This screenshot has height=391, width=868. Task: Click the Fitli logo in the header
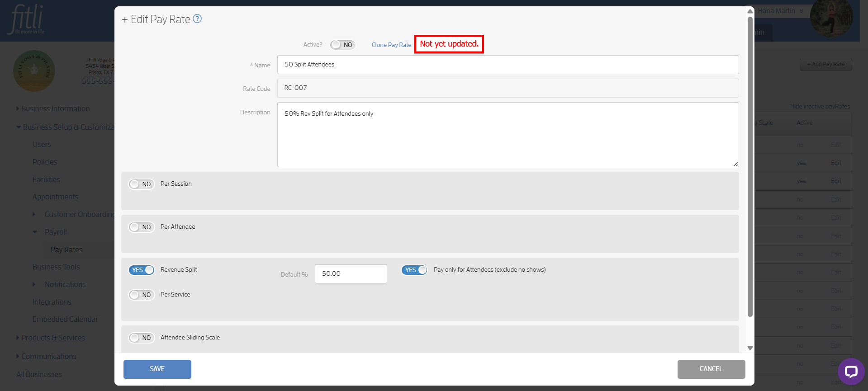coord(27,19)
